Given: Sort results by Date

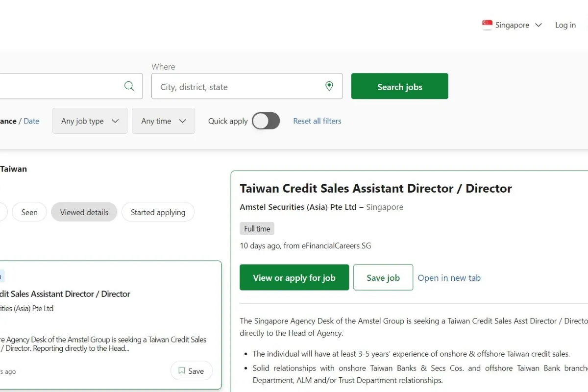Looking at the screenshot, I should [31, 121].
